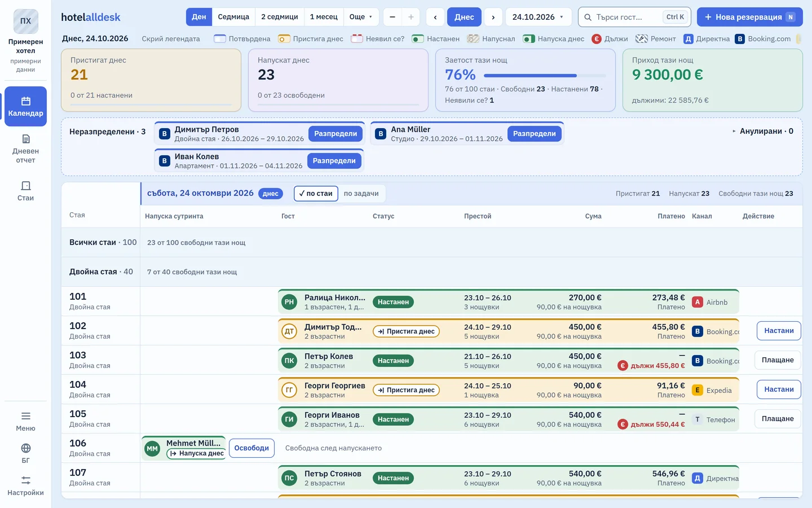Click the progress bar under Напускат днес
Viewport: 812px width, 508px height.
[338, 104]
